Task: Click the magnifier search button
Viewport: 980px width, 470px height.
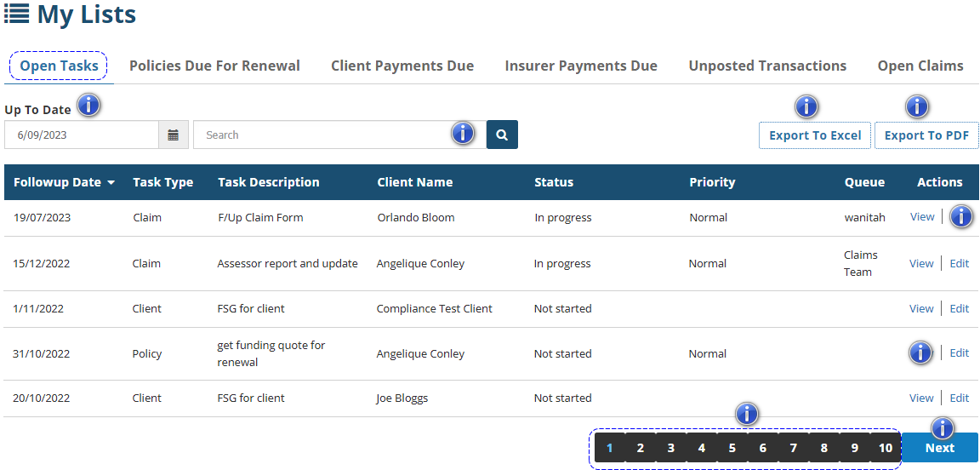Action: [502, 135]
